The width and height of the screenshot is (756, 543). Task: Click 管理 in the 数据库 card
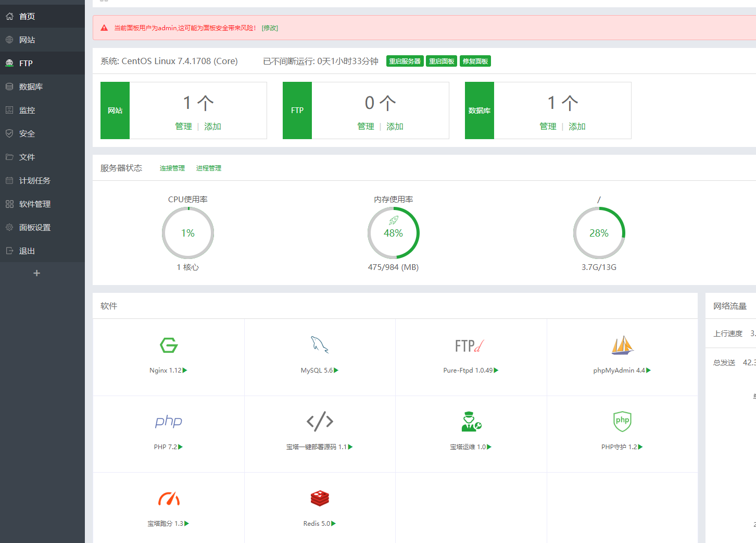coord(548,127)
